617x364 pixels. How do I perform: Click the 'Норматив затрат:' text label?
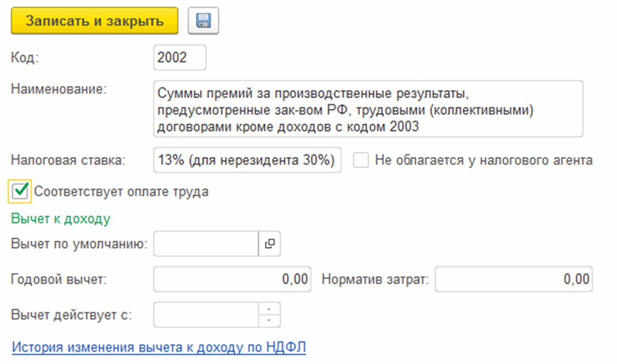pos(374,279)
